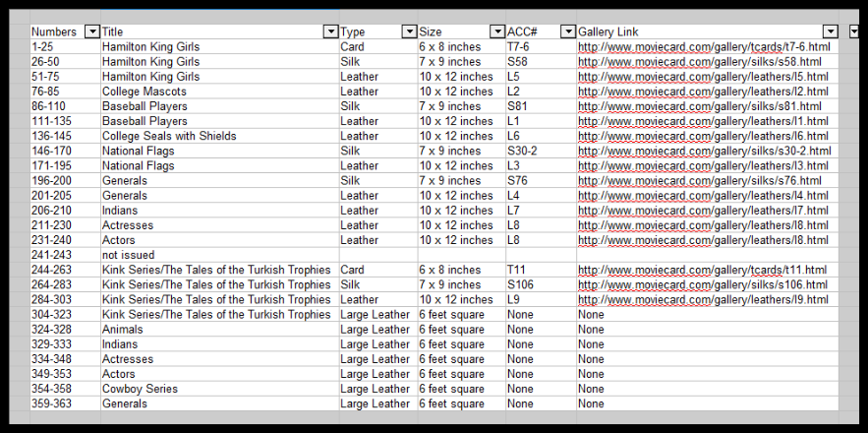Screen dimensions: 868x433
Task: Select the 'Cowboy Series' title cell
Action: [x=220, y=389]
